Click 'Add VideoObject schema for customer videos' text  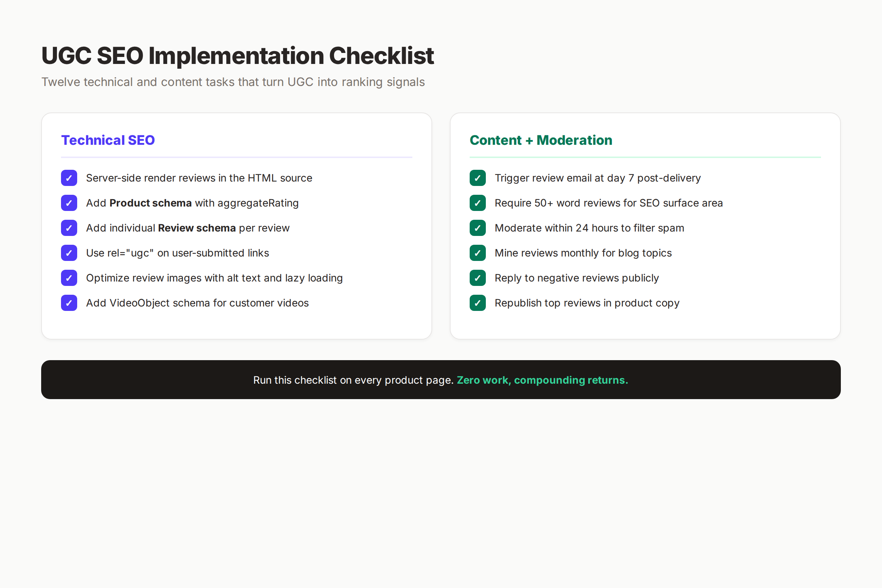click(198, 303)
